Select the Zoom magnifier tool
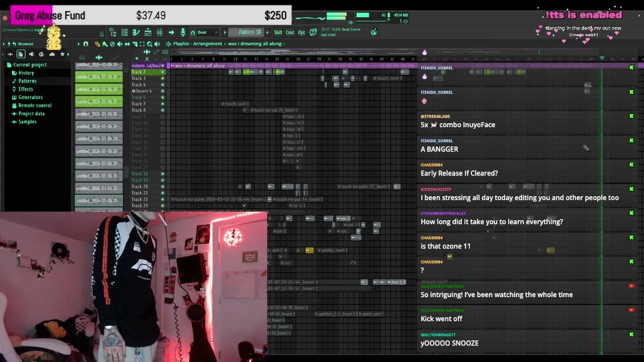The height and width of the screenshot is (362, 644). click(149, 44)
